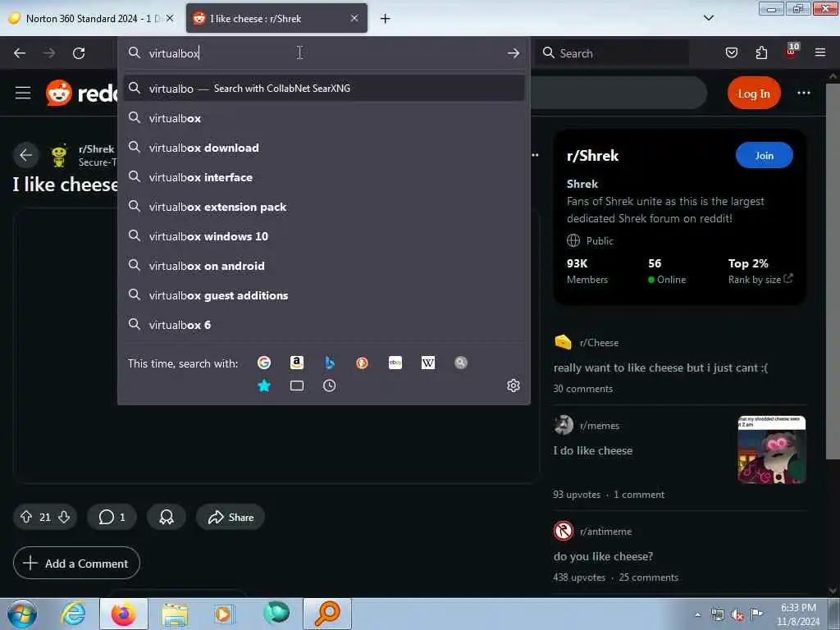Open the r/Cheese community link
Image resolution: width=840 pixels, height=630 pixels.
599,343
